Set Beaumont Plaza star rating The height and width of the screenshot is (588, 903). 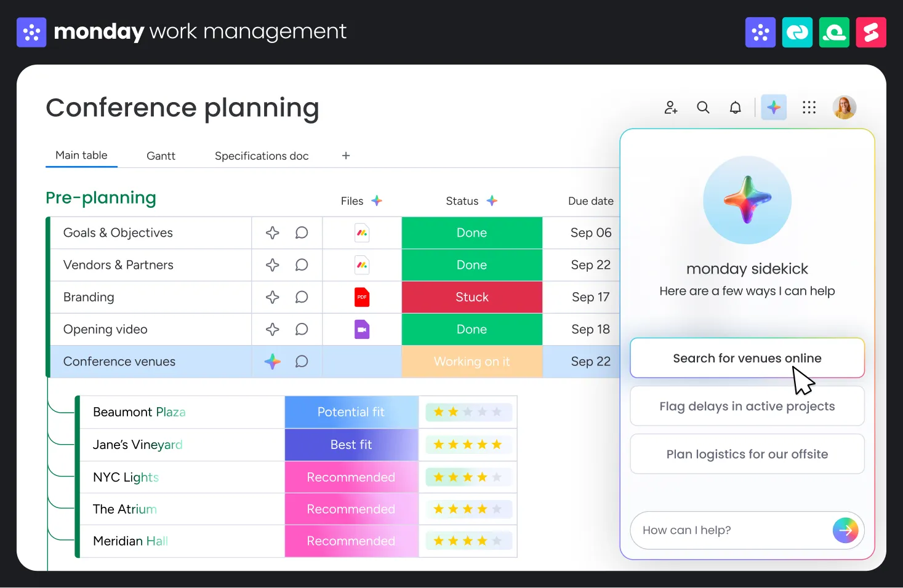tap(468, 412)
